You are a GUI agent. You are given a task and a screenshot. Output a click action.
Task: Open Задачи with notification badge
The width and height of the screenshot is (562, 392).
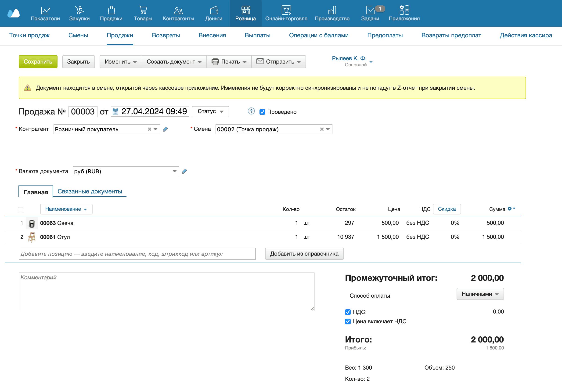click(370, 10)
